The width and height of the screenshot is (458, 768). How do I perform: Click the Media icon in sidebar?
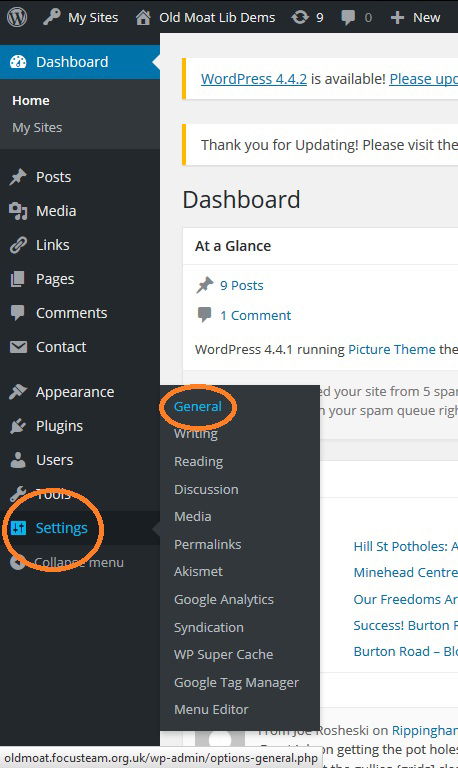tap(18, 211)
